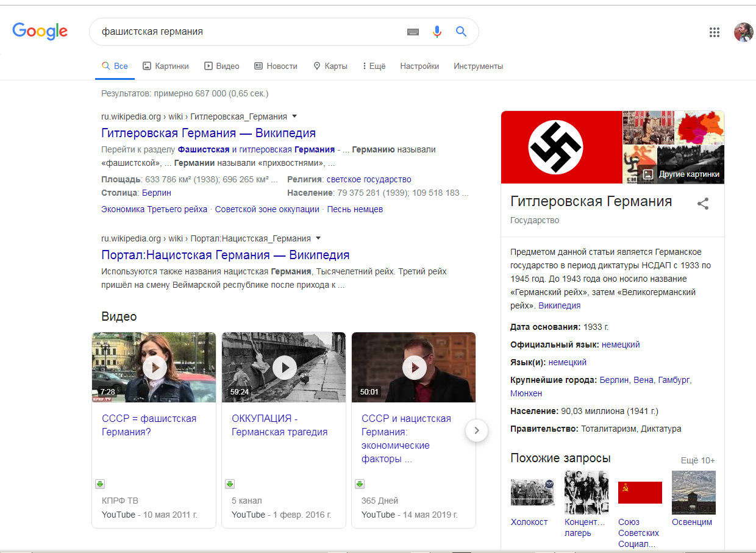Screen dimensions: 756x553
Task: Click Вена in largest cities
Action: pos(643,380)
